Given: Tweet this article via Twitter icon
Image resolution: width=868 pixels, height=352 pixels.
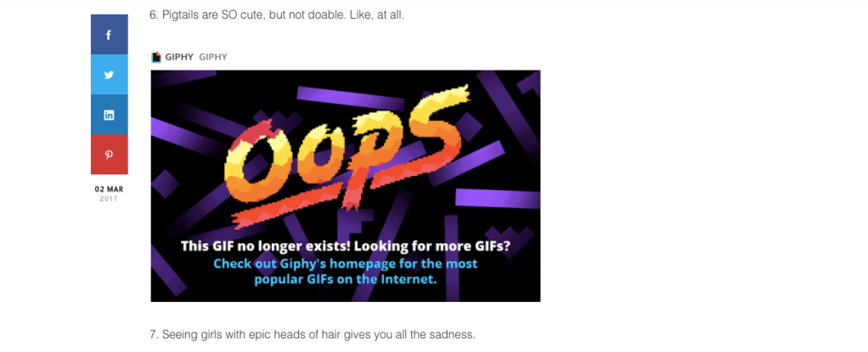Looking at the screenshot, I should tap(109, 75).
